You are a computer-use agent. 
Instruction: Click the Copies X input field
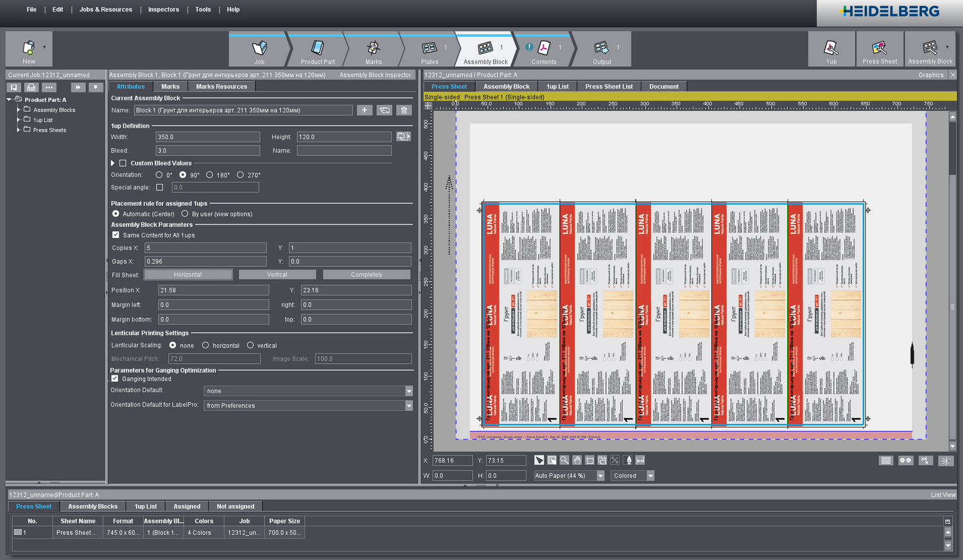[x=205, y=248]
